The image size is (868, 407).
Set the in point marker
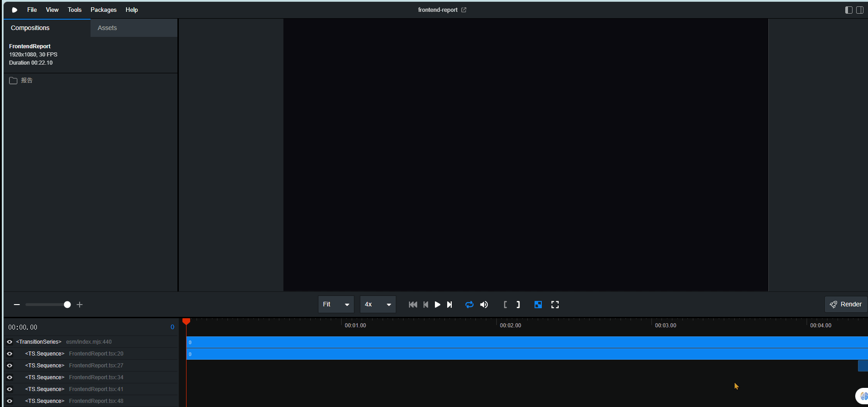pos(505,305)
